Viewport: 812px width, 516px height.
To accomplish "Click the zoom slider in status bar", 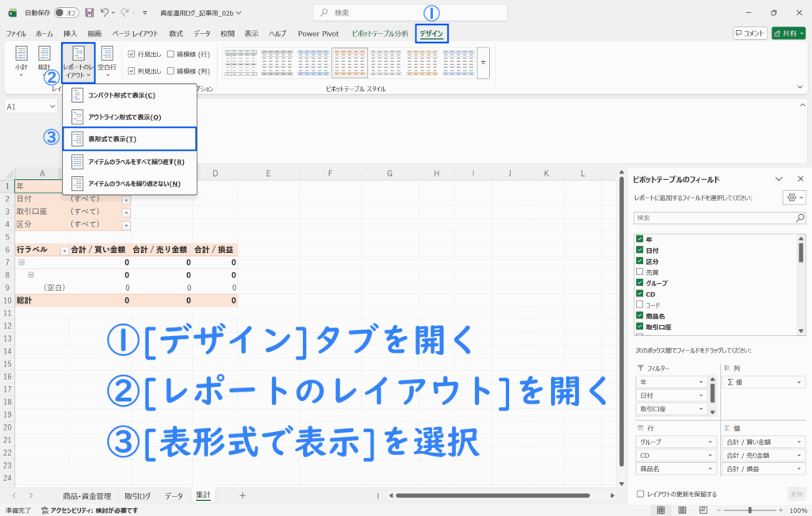I will pyautogui.click(x=749, y=510).
